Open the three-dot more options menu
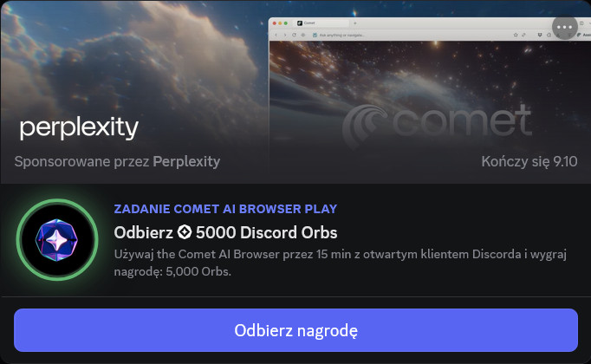Viewport: 591px width, 364px height. 564,27
